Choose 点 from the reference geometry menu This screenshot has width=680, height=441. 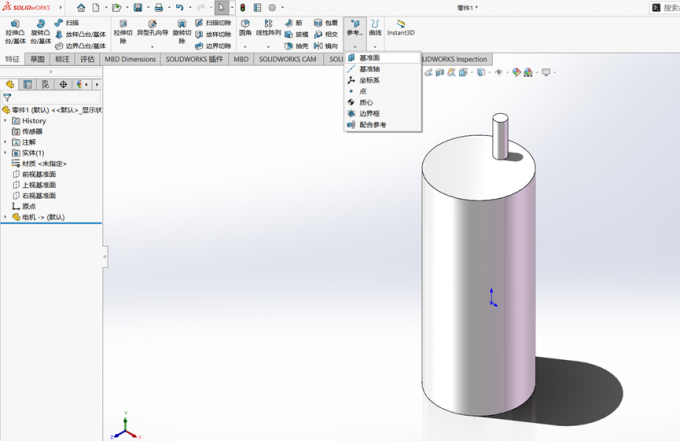tap(382, 91)
